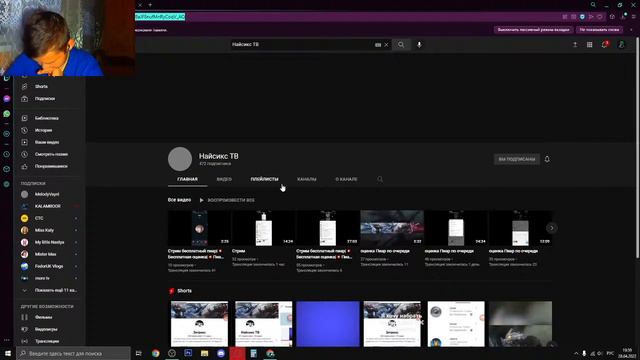This screenshot has width=640, height=360.
Task: Open Task View in the taskbar
Action: [x=138, y=353]
